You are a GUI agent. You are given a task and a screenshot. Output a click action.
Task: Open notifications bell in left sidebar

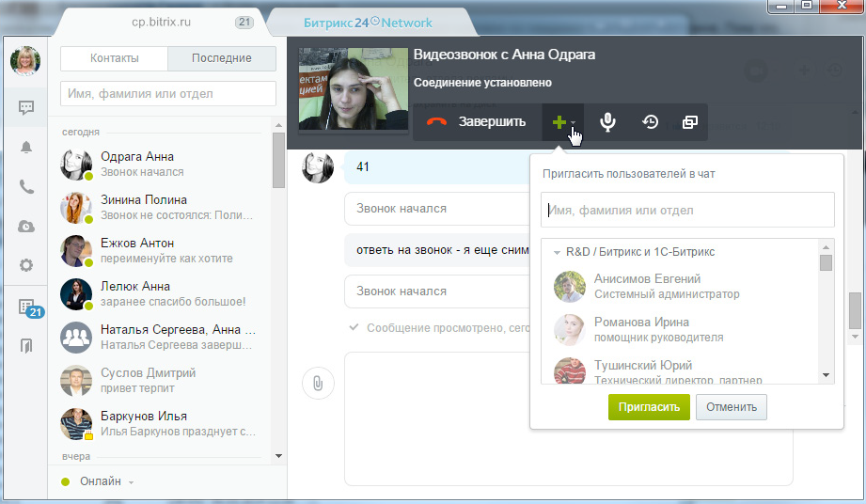26,147
